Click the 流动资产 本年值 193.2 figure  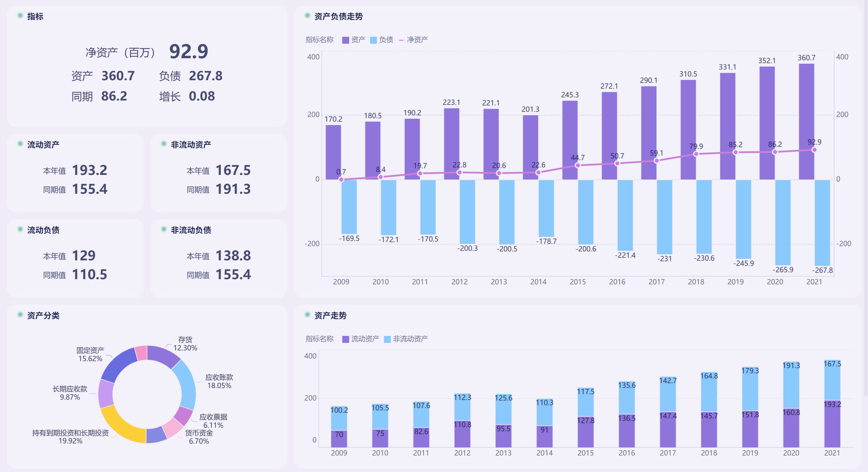point(90,170)
